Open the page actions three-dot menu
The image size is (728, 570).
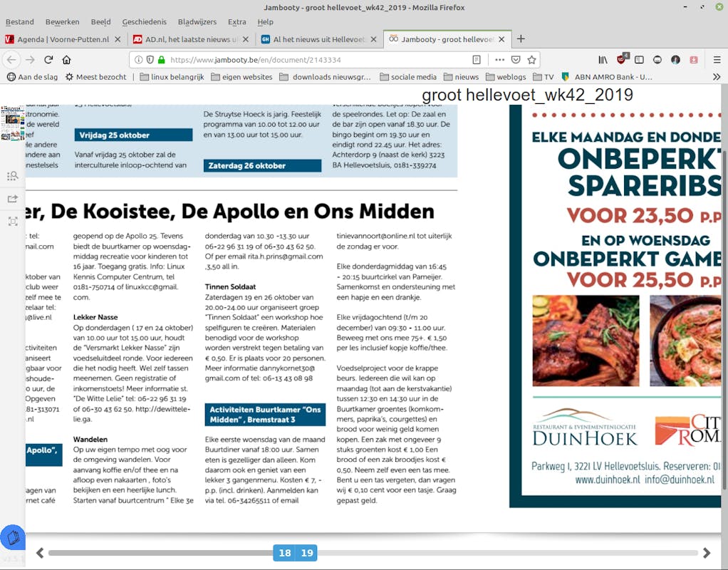tap(499, 60)
